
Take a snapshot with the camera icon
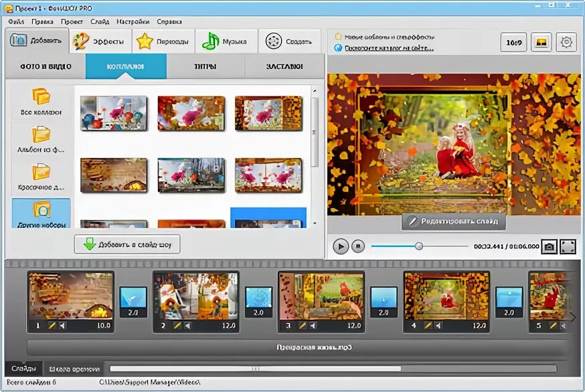549,247
